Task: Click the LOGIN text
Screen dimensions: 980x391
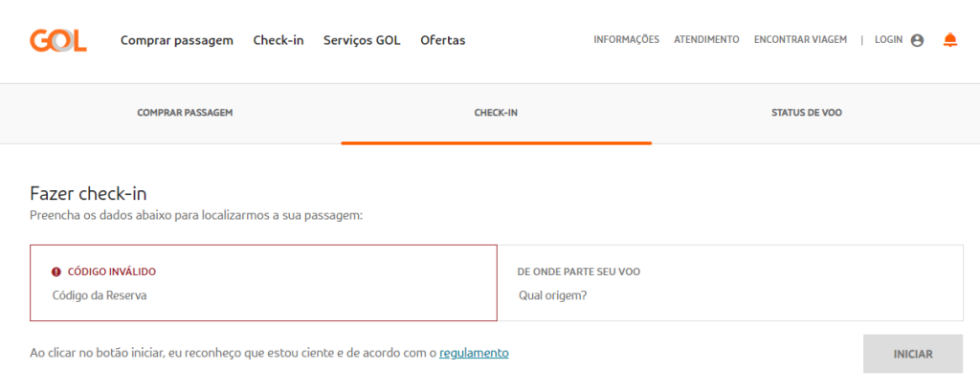Action: pyautogui.click(x=888, y=40)
